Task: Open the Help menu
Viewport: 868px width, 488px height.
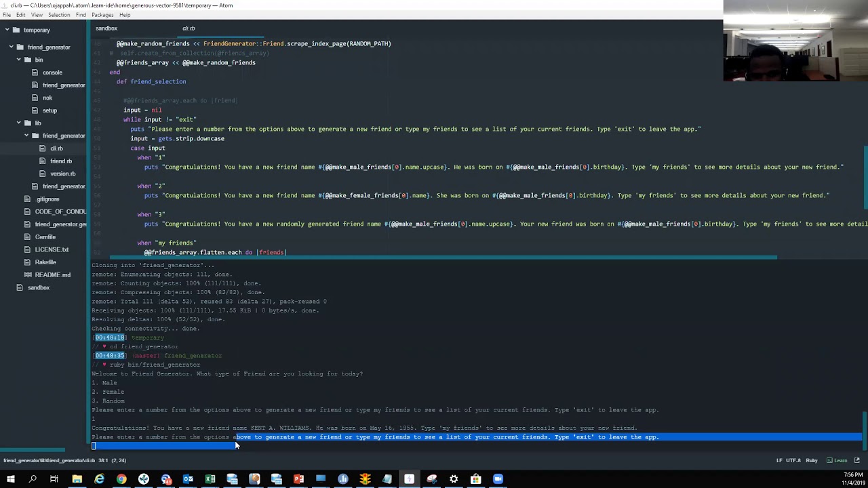Action: 125,15
